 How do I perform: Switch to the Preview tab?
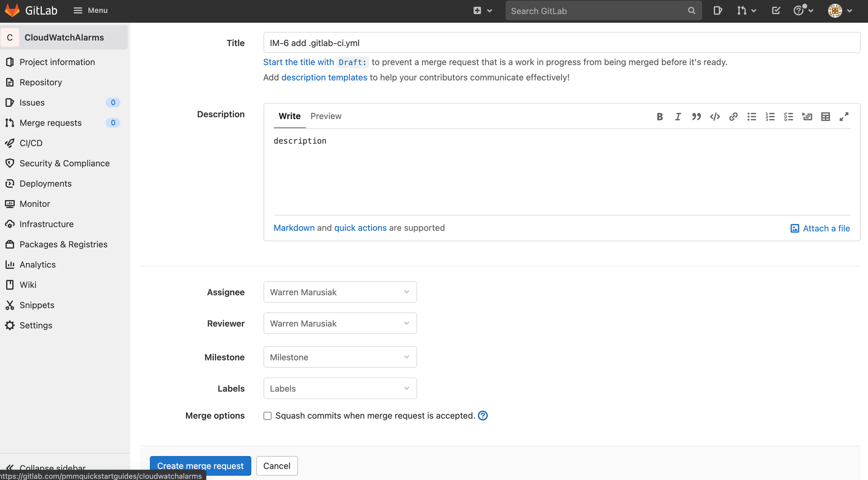(326, 116)
